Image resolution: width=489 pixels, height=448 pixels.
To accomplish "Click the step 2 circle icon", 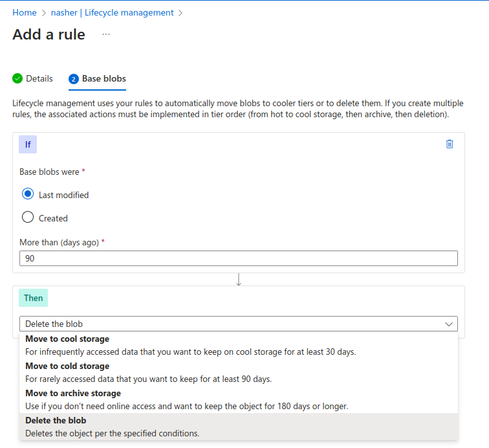I will pyautogui.click(x=74, y=79).
